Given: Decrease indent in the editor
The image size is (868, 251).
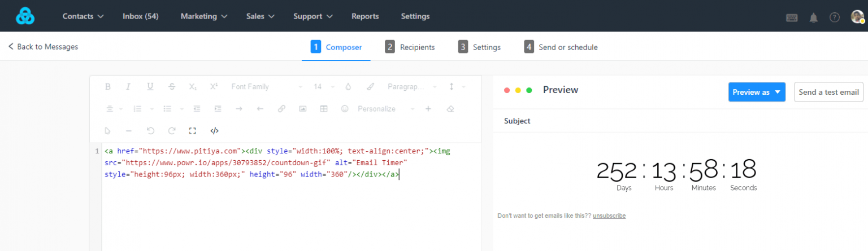Looking at the screenshot, I should pos(197,109).
